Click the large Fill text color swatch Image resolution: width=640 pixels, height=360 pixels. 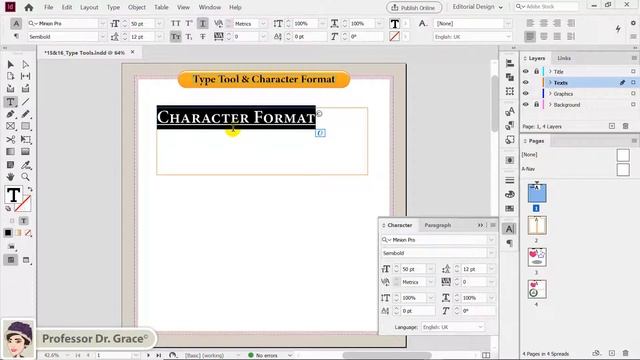coord(13,195)
